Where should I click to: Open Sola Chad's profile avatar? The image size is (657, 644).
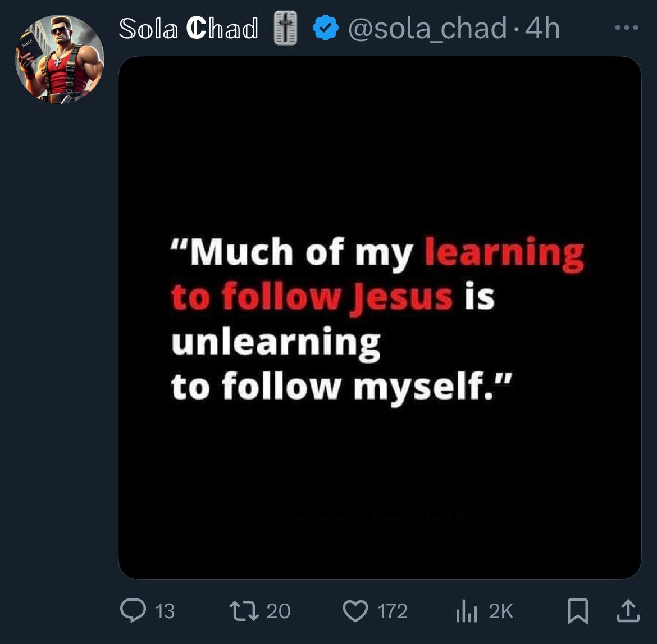(x=60, y=59)
